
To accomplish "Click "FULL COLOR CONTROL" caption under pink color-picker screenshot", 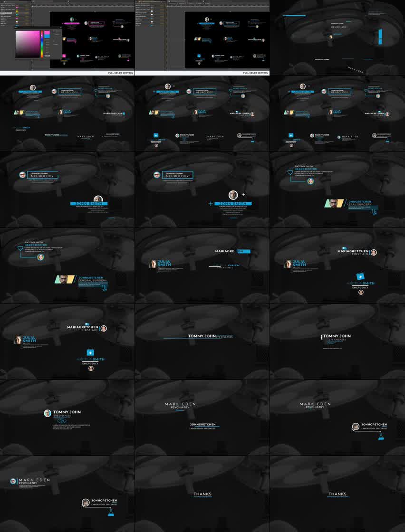I will pyautogui.click(x=121, y=73).
